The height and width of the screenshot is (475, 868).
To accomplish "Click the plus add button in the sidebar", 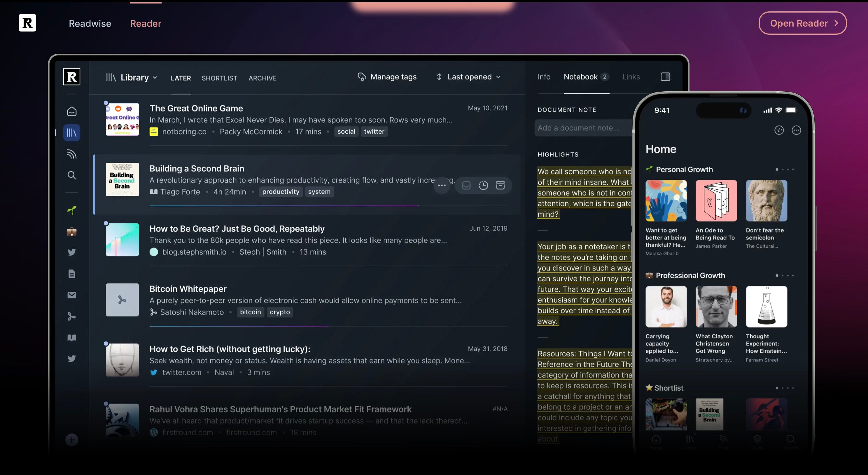I will [72, 440].
